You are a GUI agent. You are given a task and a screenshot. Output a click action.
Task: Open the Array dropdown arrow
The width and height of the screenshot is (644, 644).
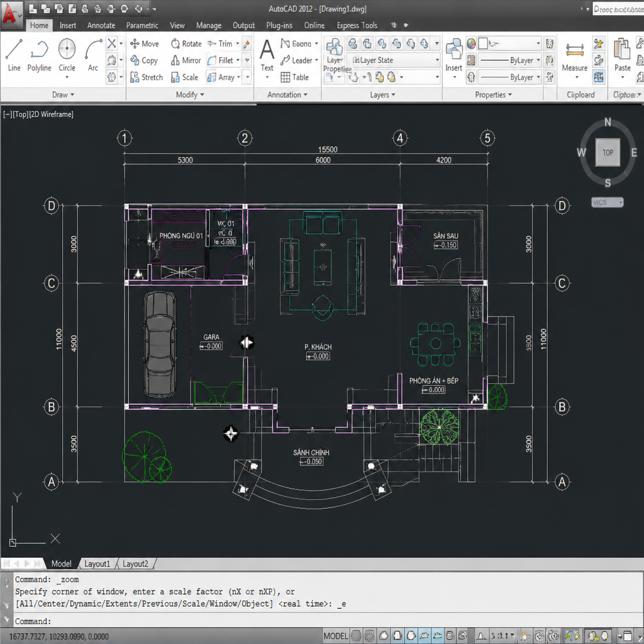pyautogui.click(x=238, y=77)
